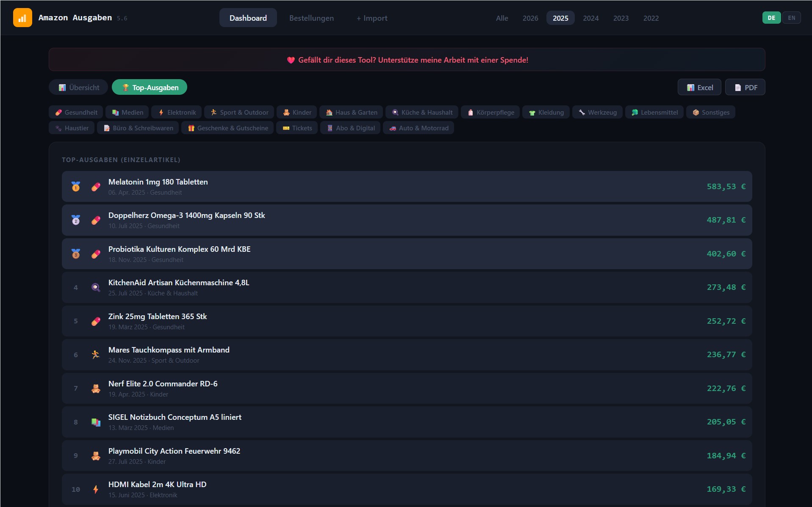Select the Büro & Schreibwaren filter chip

[138, 128]
